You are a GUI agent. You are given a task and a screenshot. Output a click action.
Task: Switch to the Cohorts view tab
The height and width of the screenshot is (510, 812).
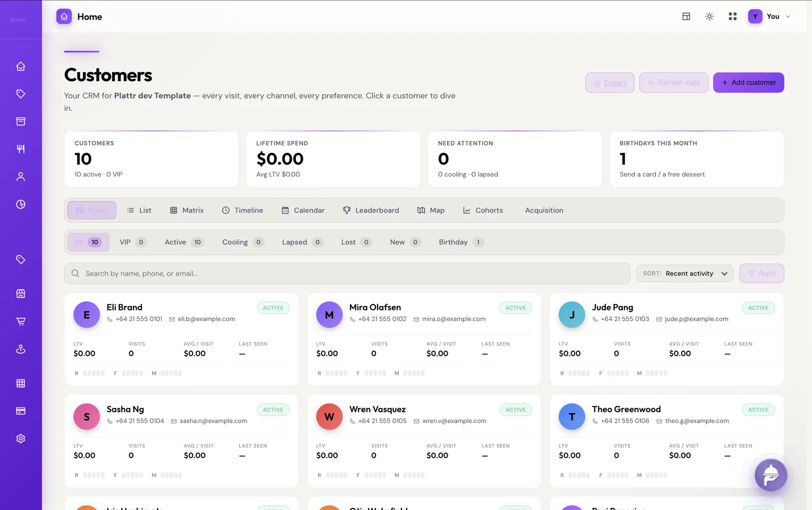483,210
